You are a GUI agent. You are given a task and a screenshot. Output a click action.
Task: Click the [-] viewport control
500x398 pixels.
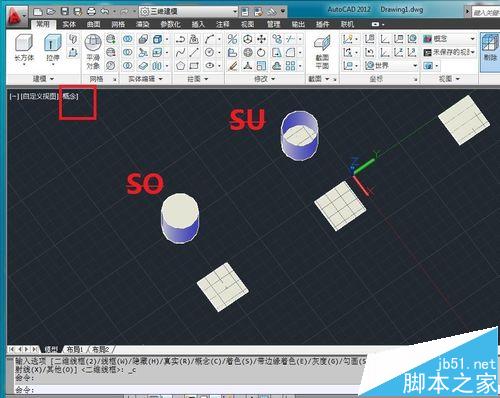(14, 97)
